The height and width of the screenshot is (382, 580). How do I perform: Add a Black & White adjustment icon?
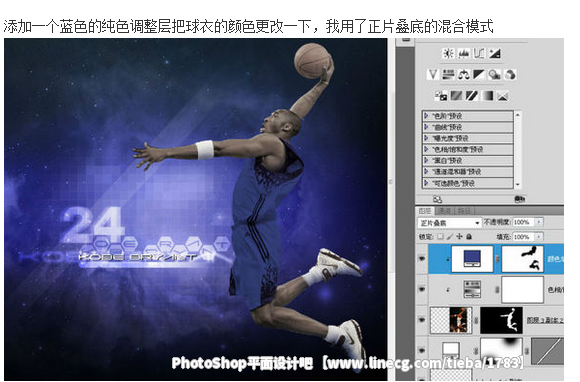(478, 75)
